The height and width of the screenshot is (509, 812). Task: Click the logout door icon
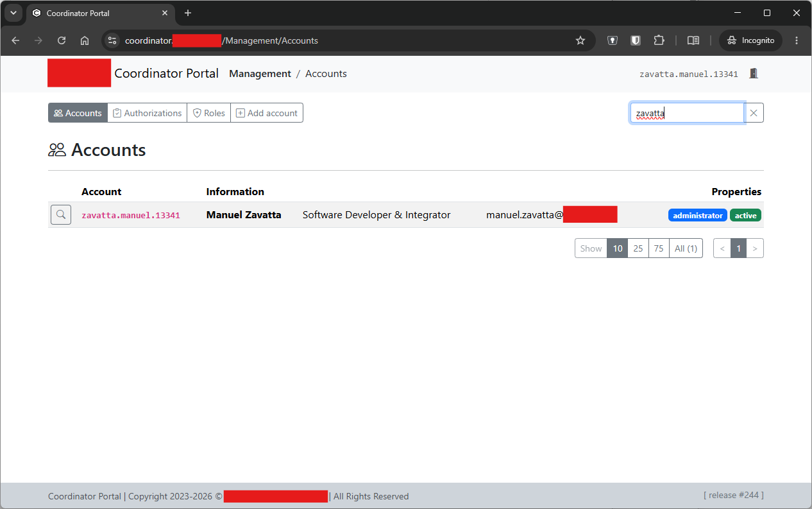pos(754,74)
